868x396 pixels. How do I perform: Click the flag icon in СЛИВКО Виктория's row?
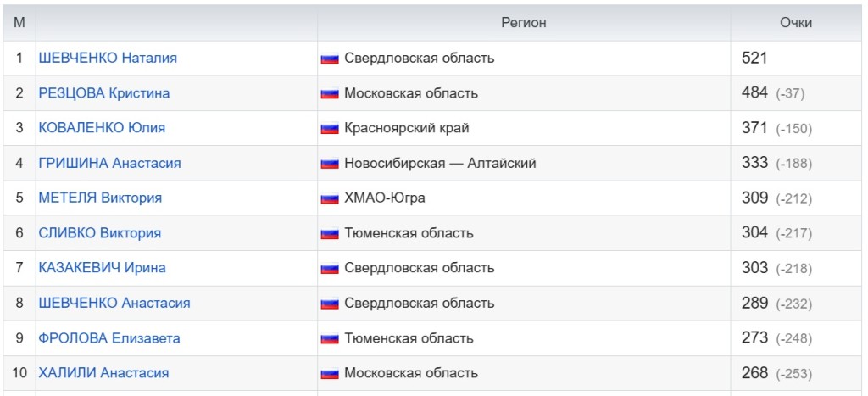pyautogui.click(x=330, y=233)
